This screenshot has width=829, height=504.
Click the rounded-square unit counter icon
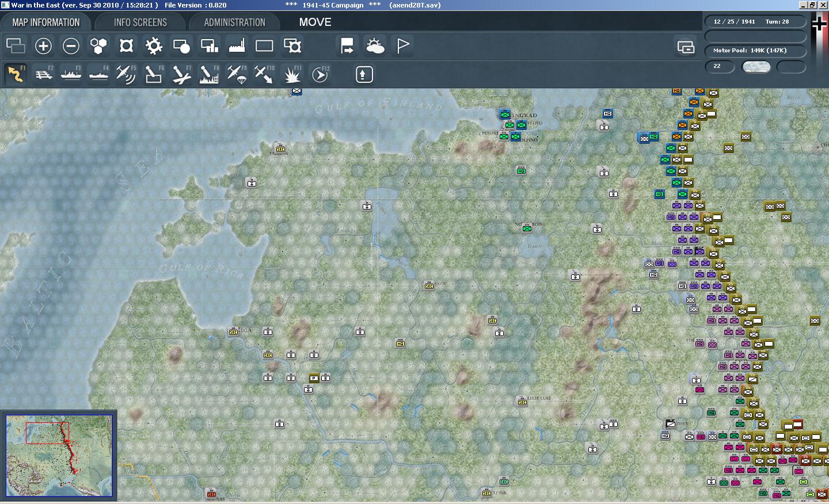[126, 45]
